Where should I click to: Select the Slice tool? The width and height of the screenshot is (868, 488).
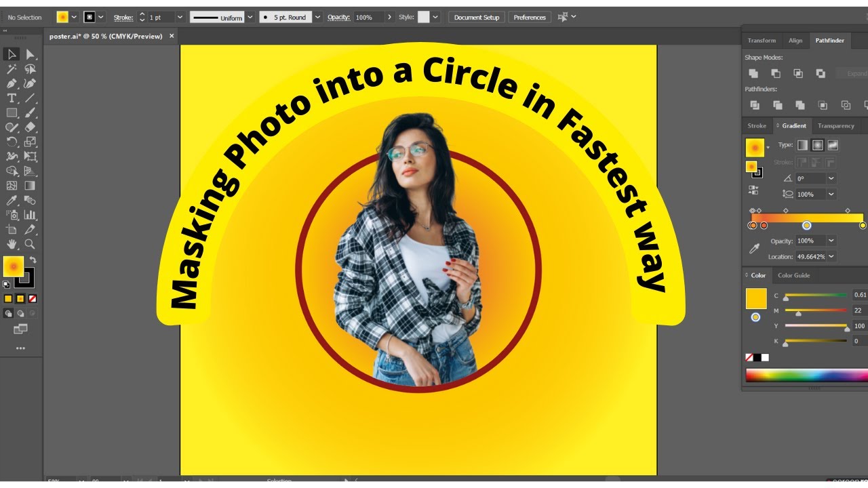(30, 230)
